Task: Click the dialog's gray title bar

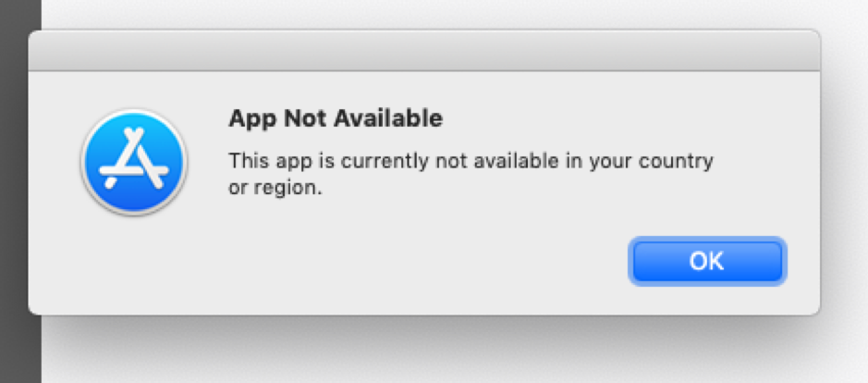Action: 424,51
